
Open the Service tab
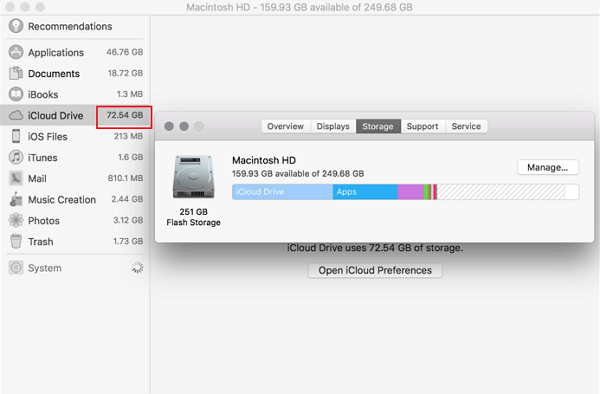tap(466, 126)
